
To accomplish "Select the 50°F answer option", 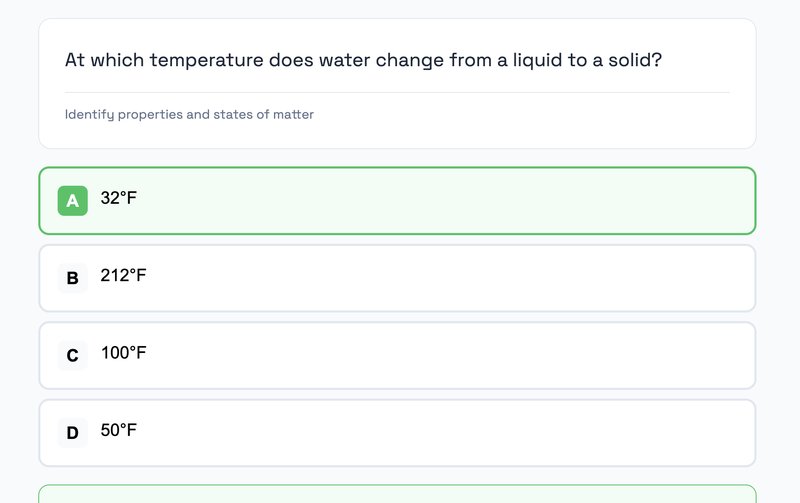I will [397, 433].
